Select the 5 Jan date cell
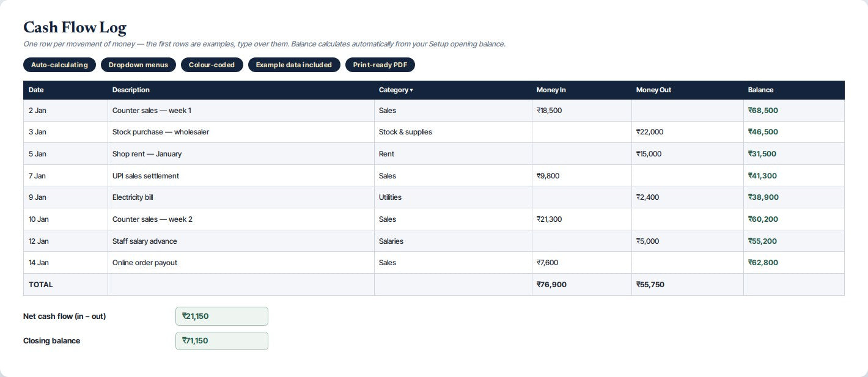Screen dimensions: 868x377 click(x=65, y=154)
